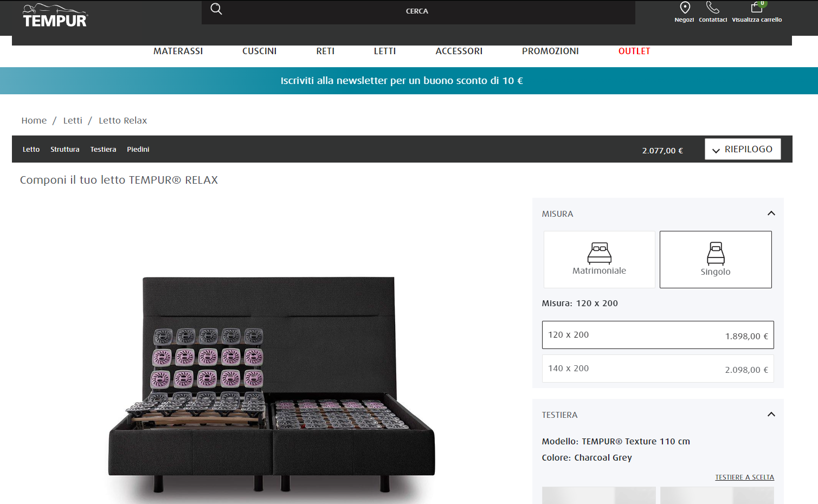This screenshot has width=818, height=504.
Task: Click the Contattaci phone icon
Action: click(x=713, y=8)
